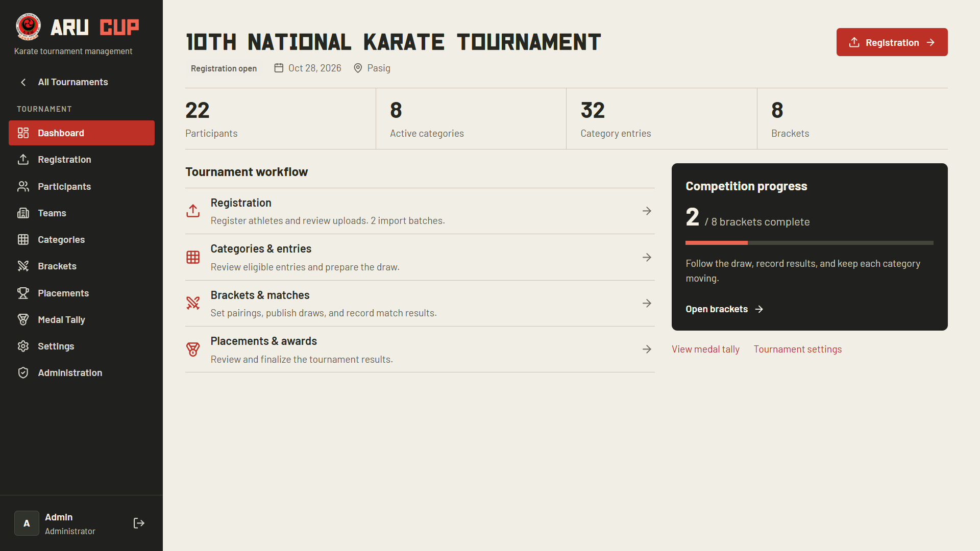The image size is (980, 551).
Task: Open Administration from the sidebar menu
Action: coord(82,373)
